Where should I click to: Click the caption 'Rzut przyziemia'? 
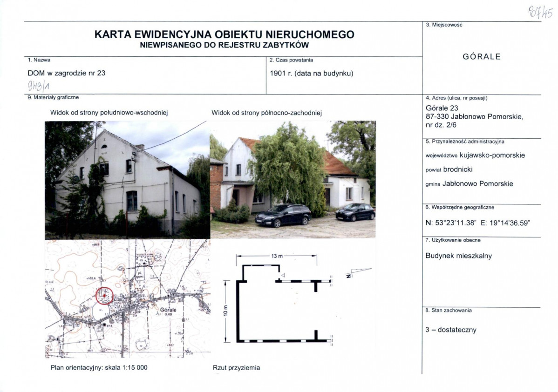click(236, 368)
